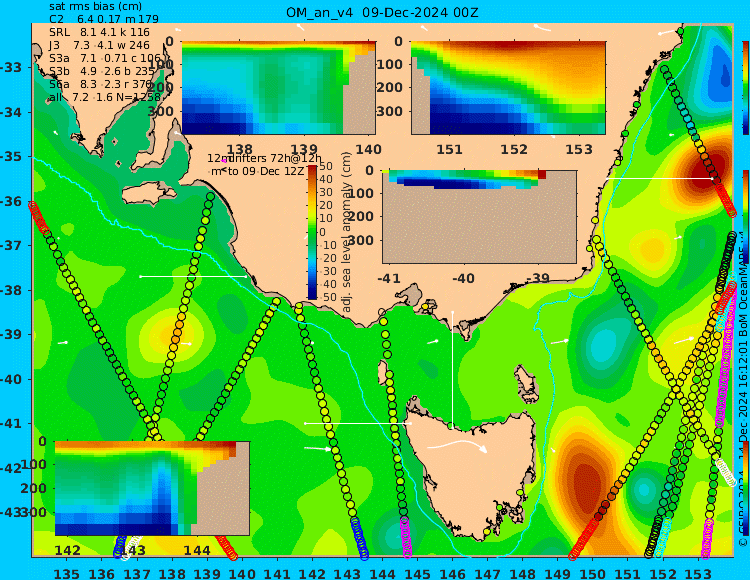Select the S3b statistics row
Viewport: 750px width, 580px height.
102,71
